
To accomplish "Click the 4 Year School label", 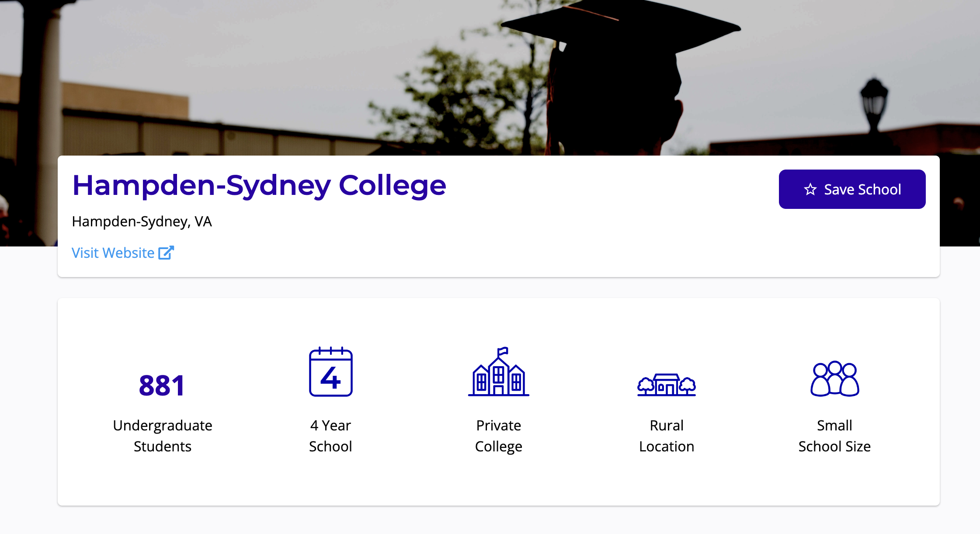I will [x=330, y=436].
